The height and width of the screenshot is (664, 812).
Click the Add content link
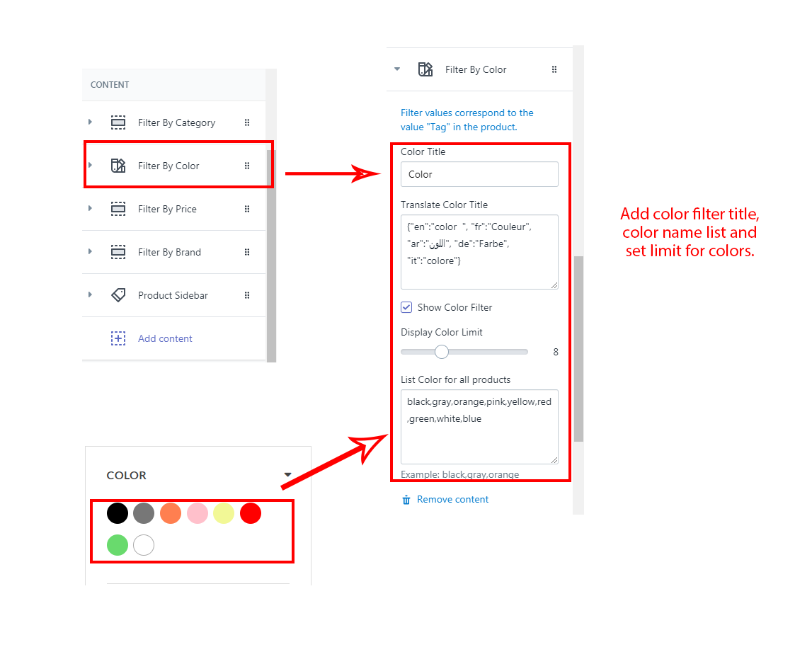click(165, 338)
